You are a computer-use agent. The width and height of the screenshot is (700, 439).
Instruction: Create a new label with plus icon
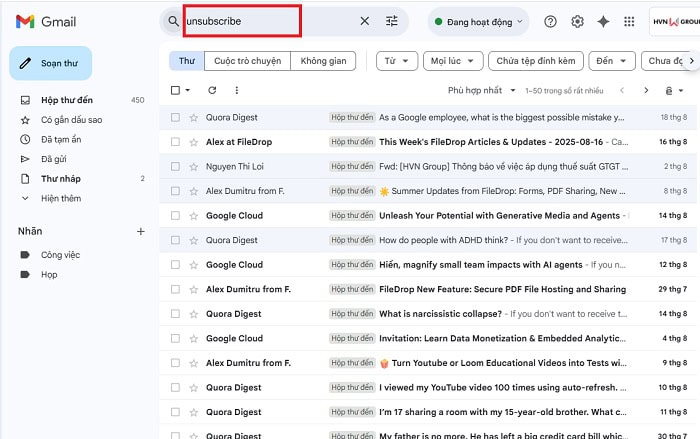141,231
